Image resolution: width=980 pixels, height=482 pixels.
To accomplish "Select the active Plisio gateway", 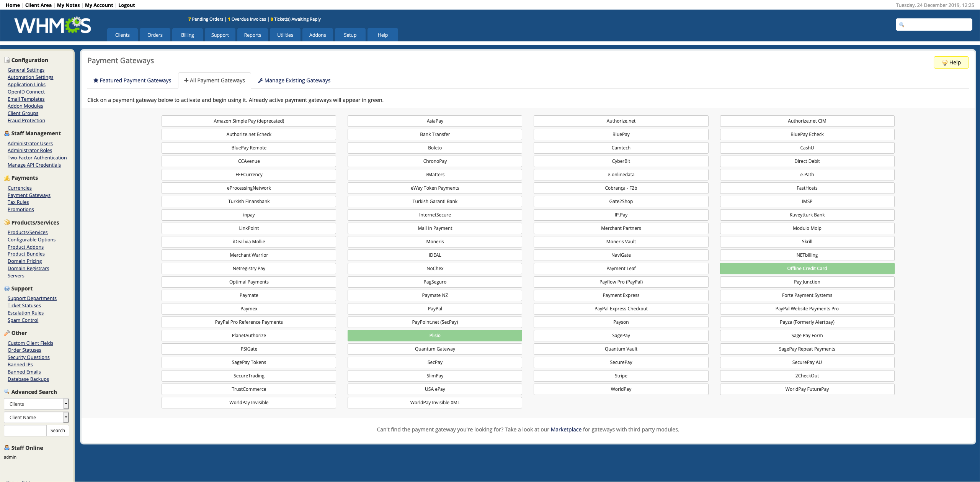I will (x=435, y=336).
